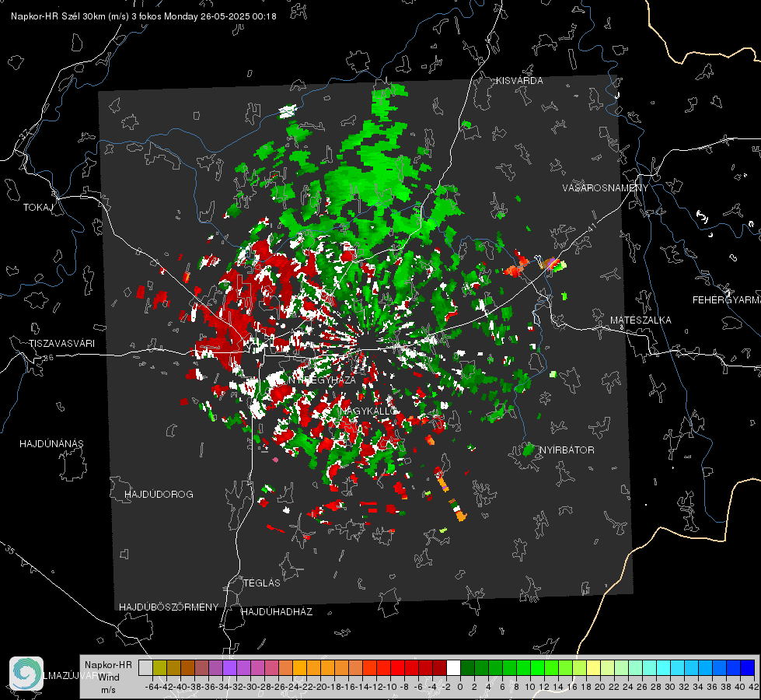761x700 pixels.
Task: Click the FEHÉRGYARMAT label at the map edge
Action: [726, 300]
